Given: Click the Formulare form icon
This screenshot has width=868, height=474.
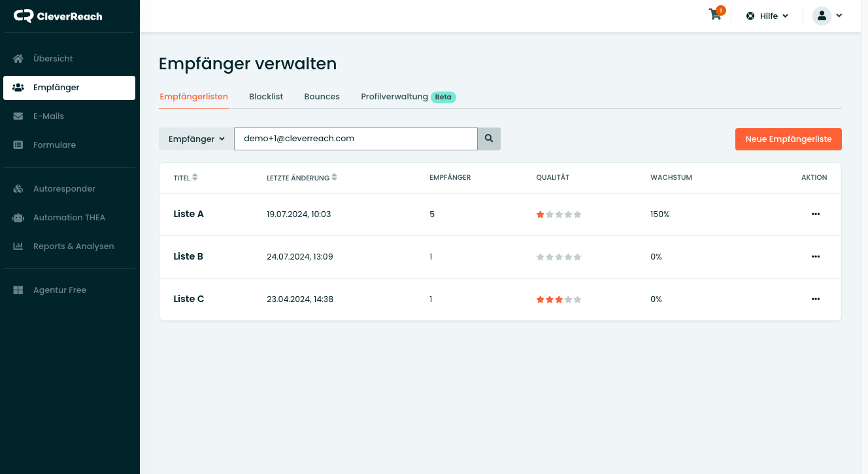Looking at the screenshot, I should click(18, 144).
